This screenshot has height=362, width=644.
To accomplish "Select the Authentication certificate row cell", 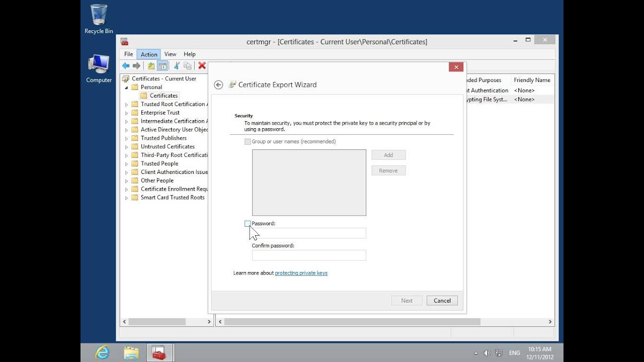I will (x=487, y=90).
